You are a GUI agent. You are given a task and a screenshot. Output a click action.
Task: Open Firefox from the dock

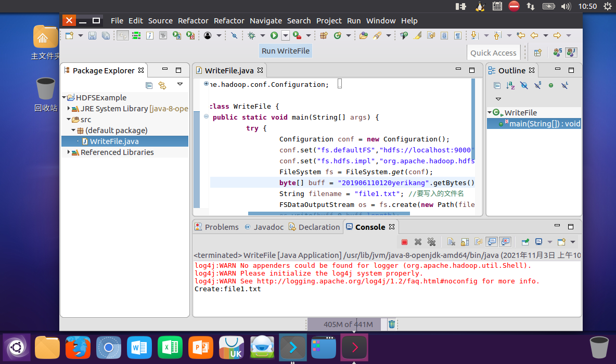78,347
